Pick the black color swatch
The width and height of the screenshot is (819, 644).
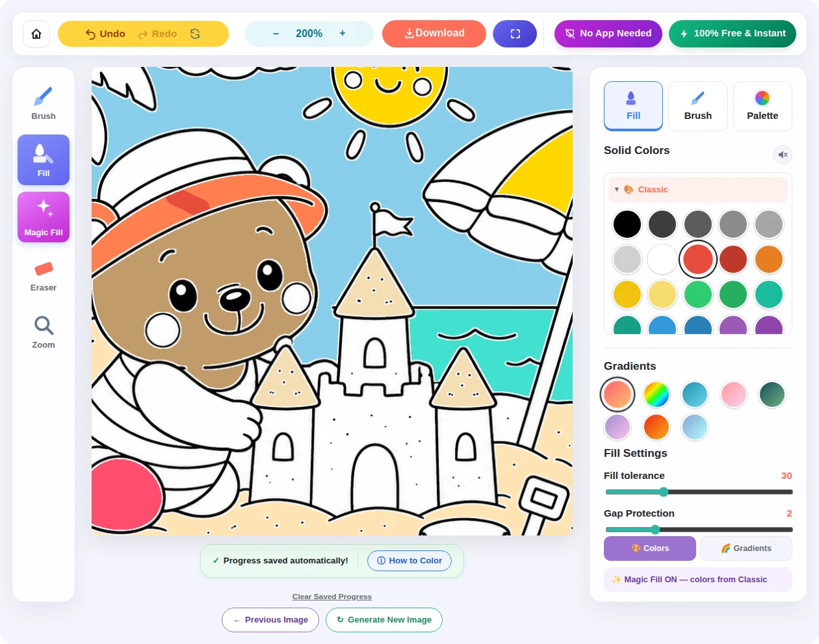(627, 224)
